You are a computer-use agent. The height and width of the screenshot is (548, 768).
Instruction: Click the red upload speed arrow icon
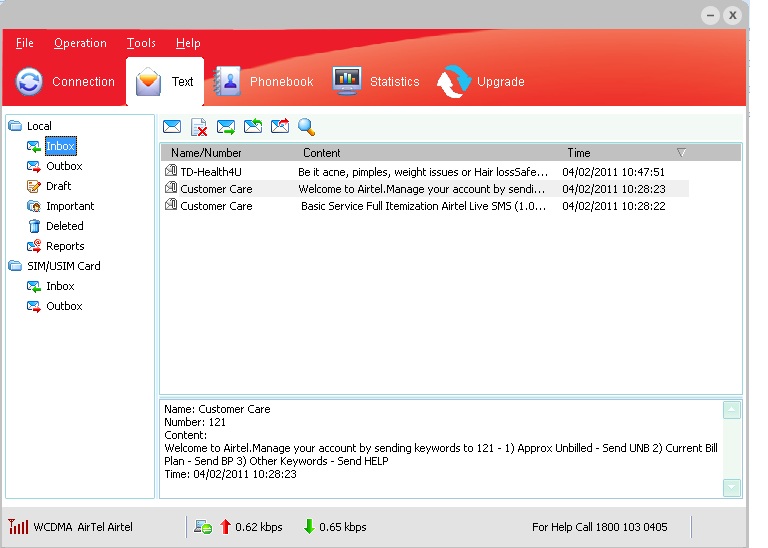click(225, 526)
